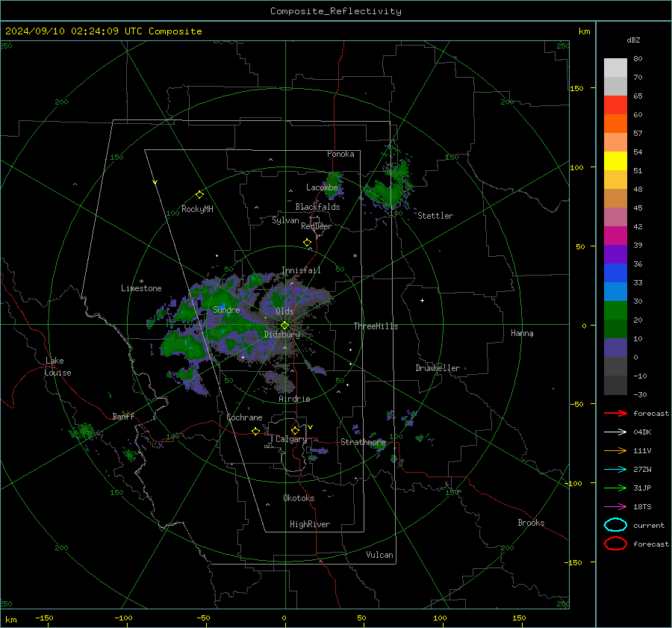This screenshot has width=672, height=628.
Task: Click the cyan 'current' oval in legend
Action: click(x=615, y=525)
